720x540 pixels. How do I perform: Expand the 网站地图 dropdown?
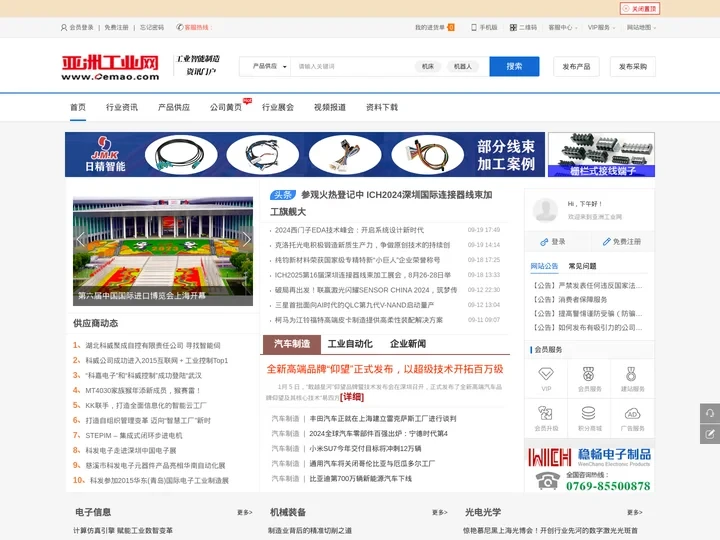[641, 28]
